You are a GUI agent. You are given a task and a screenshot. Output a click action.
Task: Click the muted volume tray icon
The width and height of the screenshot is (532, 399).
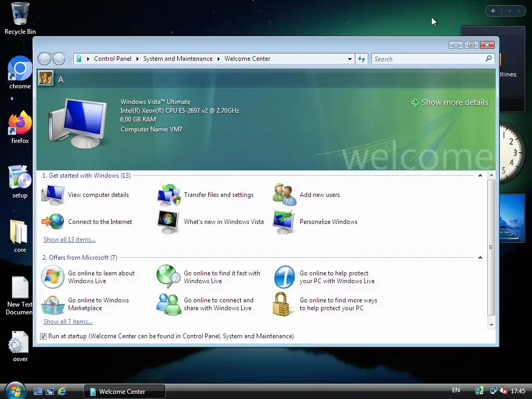pos(503,391)
